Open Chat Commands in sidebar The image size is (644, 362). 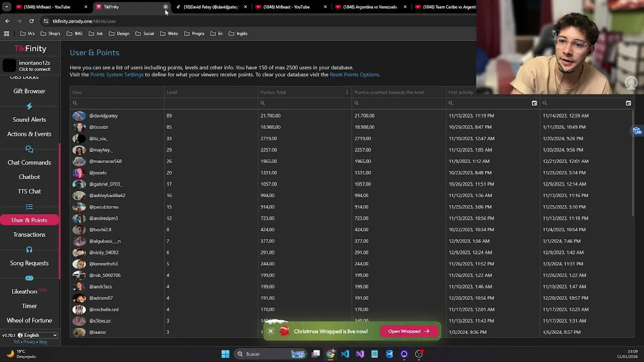click(29, 162)
